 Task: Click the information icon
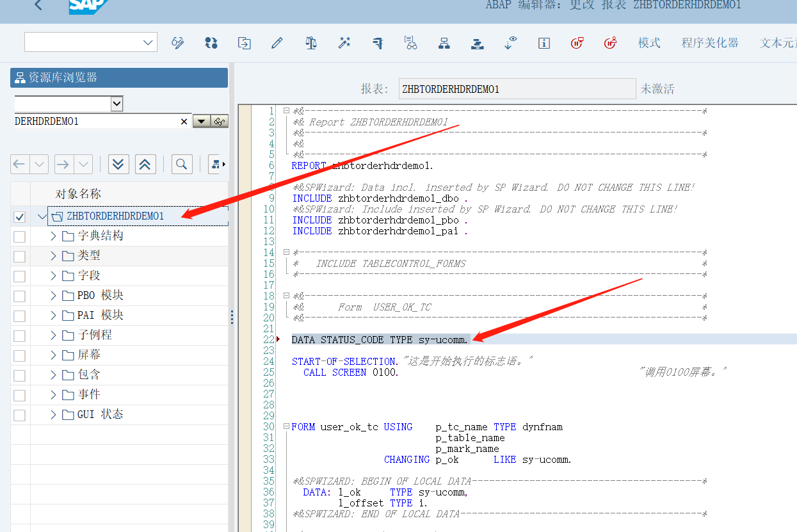[543, 43]
